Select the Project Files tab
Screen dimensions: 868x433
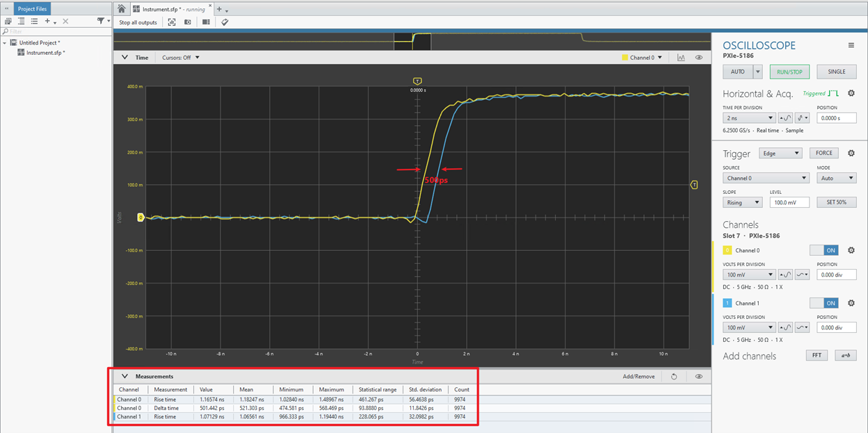click(x=31, y=9)
